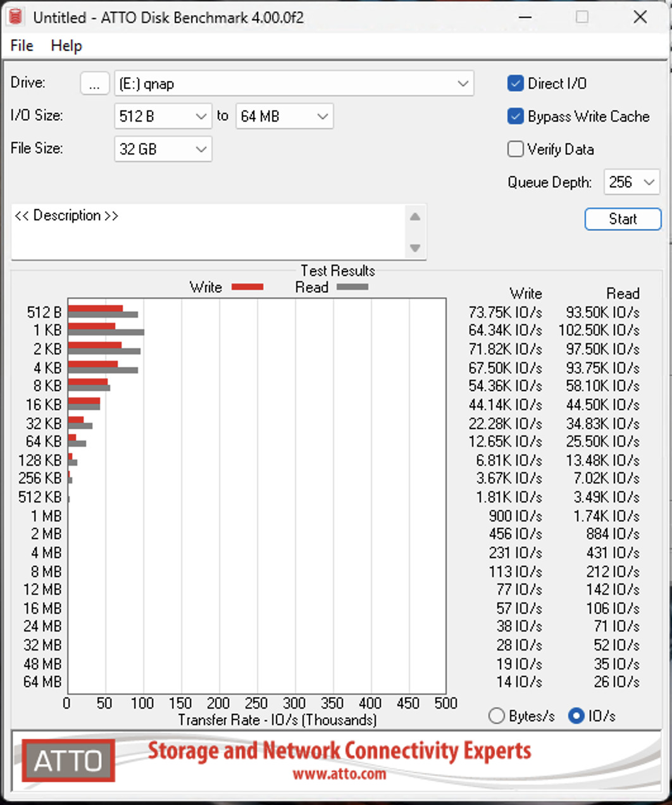Click the 1 KB gray read bar
Screen dimensions: 672x805
click(106, 332)
